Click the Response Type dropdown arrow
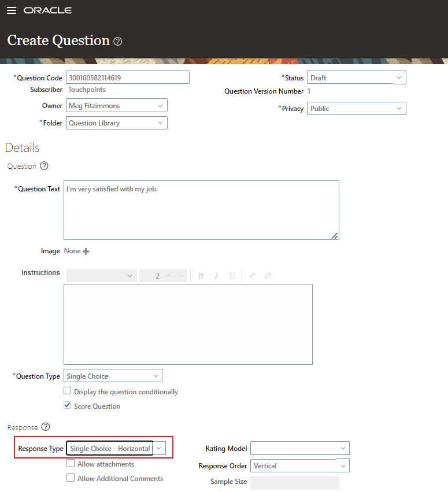Viewport: 448px width, 492px height. 159,448
